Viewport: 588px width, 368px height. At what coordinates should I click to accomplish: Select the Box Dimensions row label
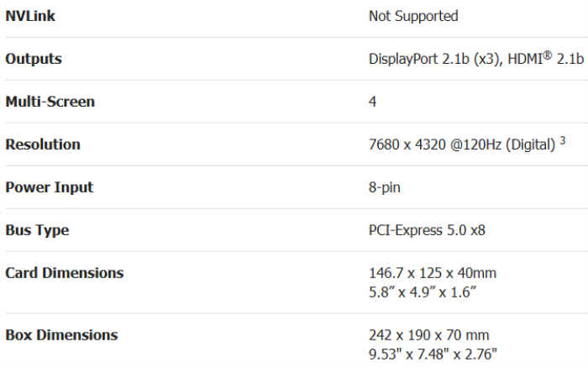(61, 335)
